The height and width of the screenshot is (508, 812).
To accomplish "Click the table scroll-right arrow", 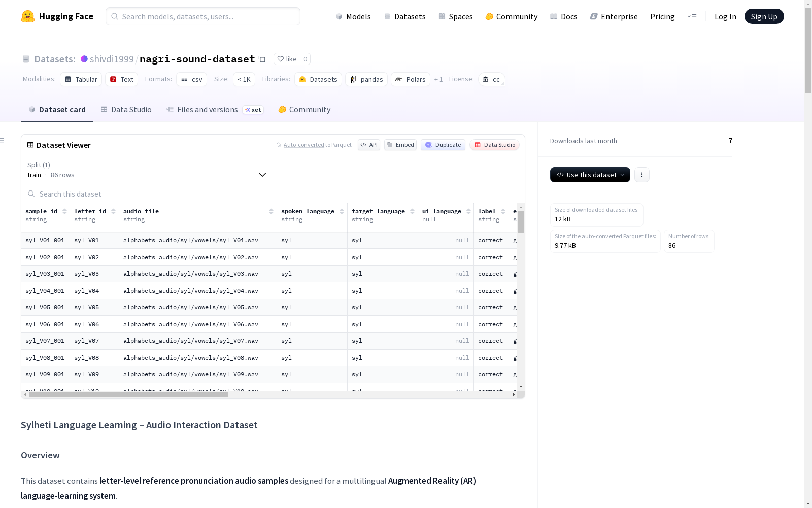I will [514, 394].
